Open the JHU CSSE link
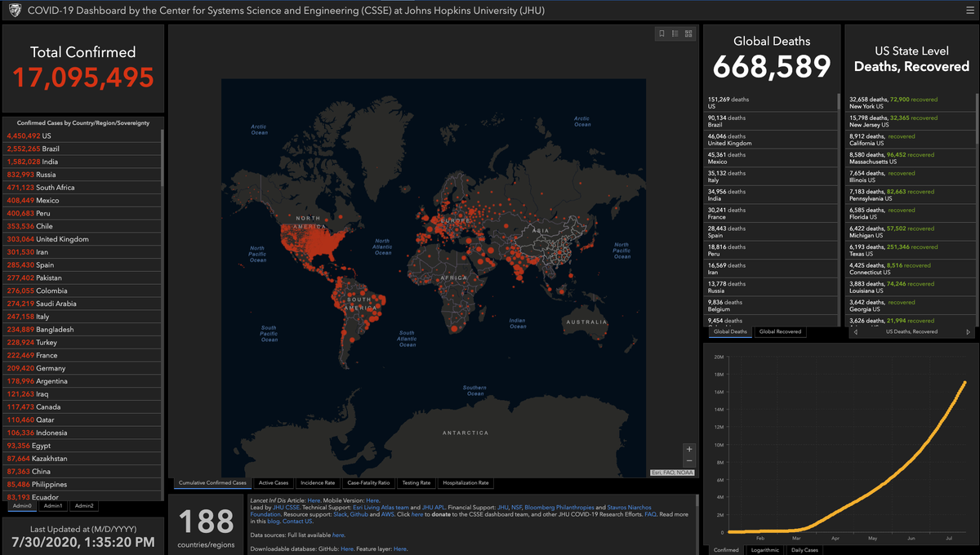 (x=286, y=508)
